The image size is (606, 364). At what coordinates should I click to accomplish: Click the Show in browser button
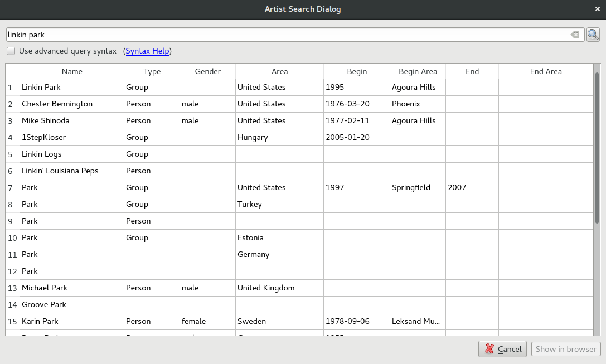(x=566, y=349)
